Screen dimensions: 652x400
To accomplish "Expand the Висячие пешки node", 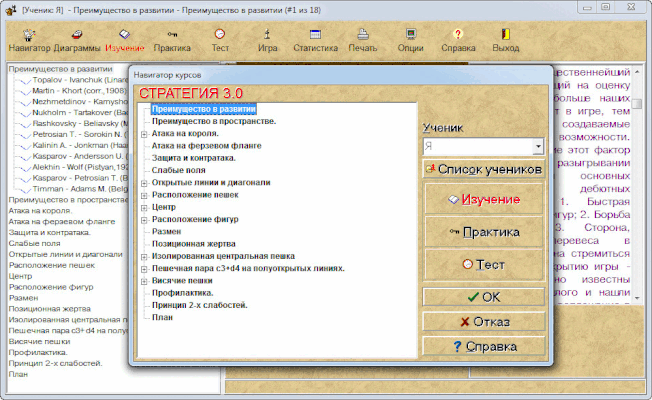I will [144, 281].
